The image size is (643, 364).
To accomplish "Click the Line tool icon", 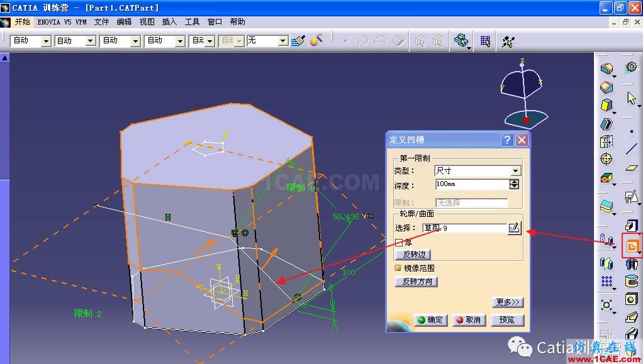I will 631,150.
